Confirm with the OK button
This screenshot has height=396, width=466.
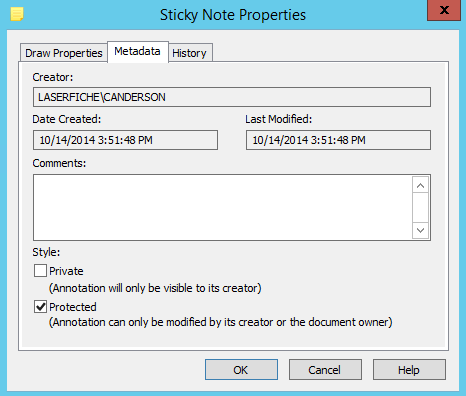pos(241,370)
